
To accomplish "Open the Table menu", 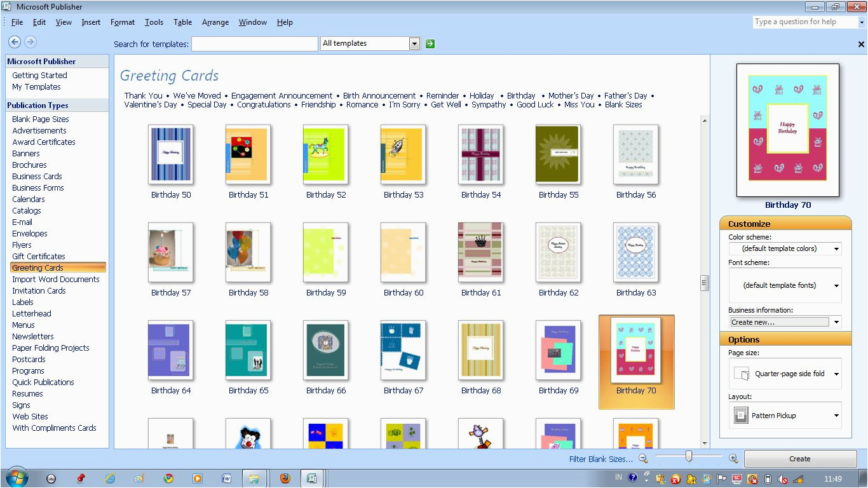I will click(182, 22).
